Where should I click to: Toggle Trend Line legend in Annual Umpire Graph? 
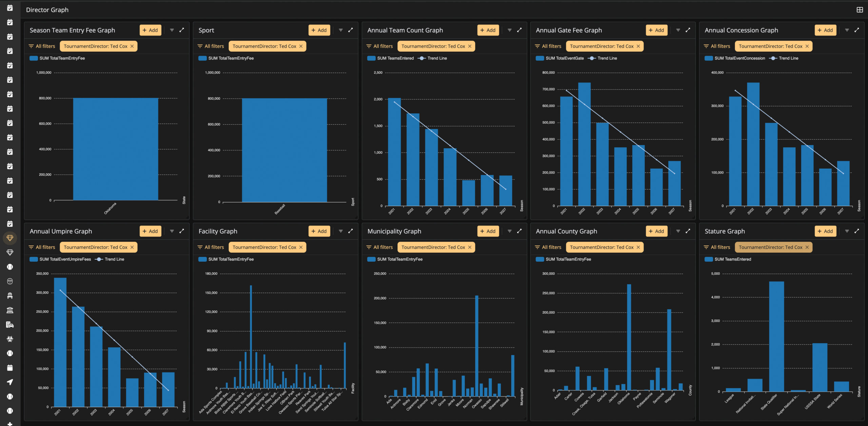coord(110,259)
